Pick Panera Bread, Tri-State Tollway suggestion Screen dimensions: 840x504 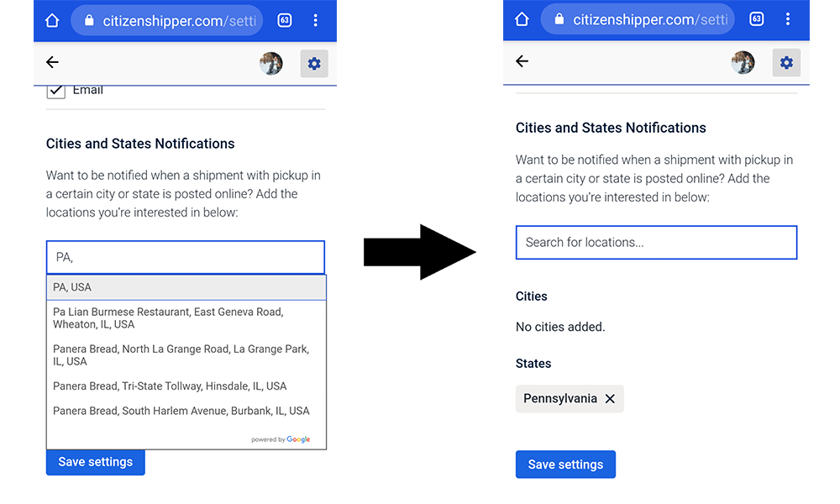pyautogui.click(x=186, y=386)
